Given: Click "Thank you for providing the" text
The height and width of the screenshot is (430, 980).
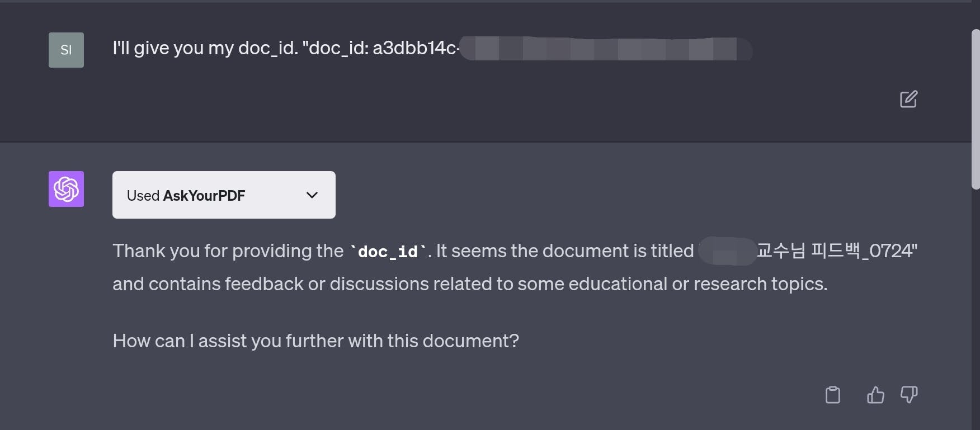Looking at the screenshot, I should 228,251.
